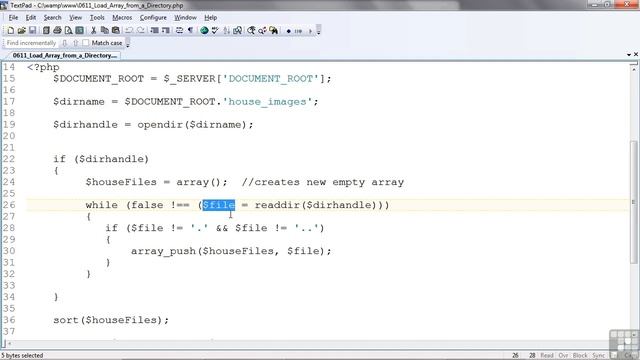Click the second block indent toolbar icon
Viewport: 640px width, 360px height.
[165, 31]
